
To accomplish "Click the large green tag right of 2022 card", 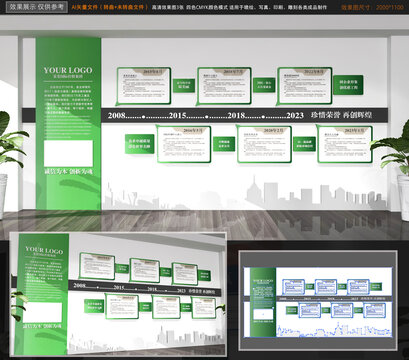I will click(x=348, y=85).
